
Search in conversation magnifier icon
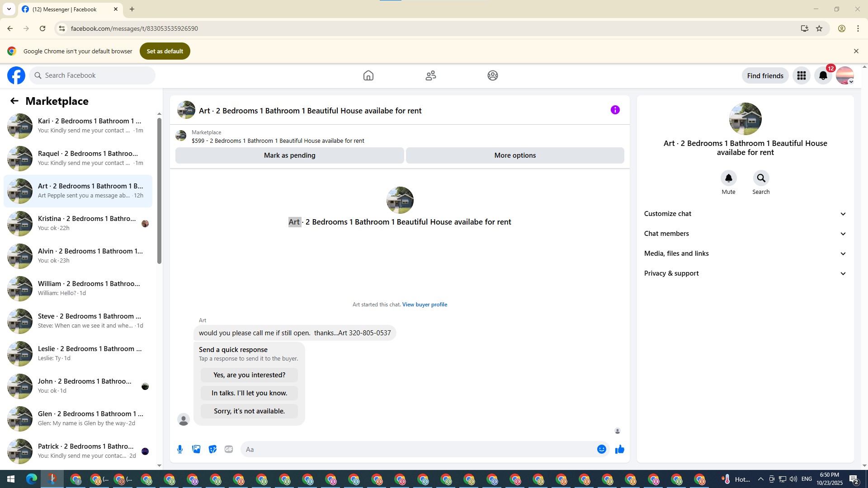pos(761,178)
